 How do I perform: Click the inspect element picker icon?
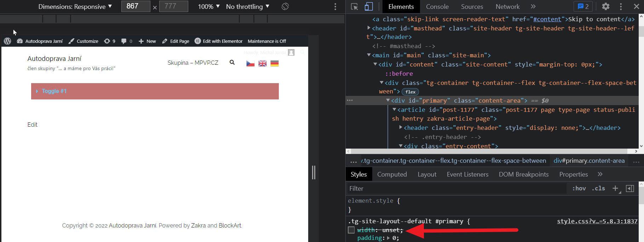354,7
